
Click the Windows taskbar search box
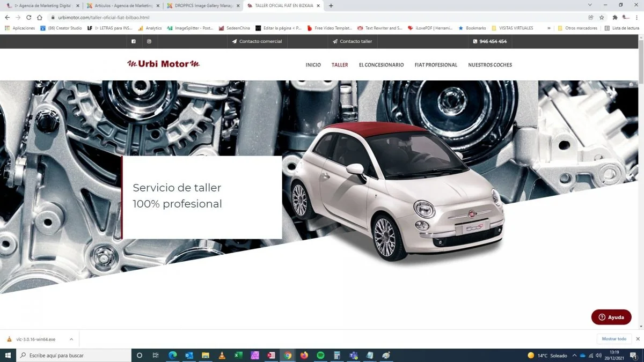pos(74,355)
